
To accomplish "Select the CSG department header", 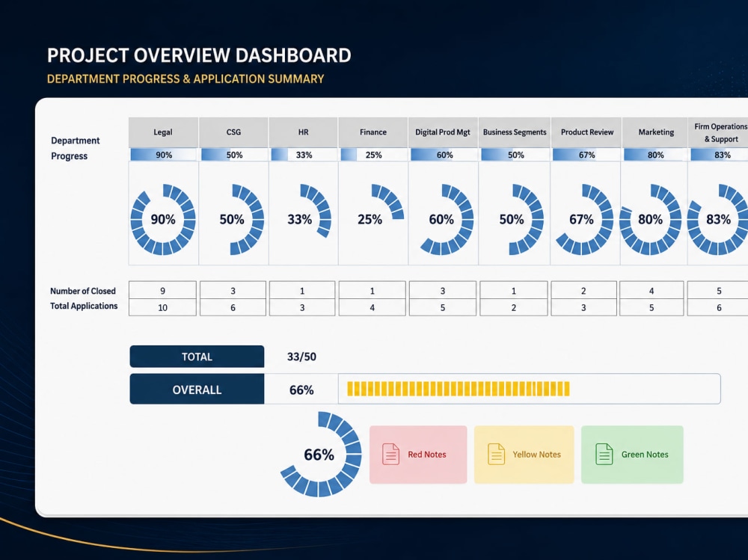I will point(233,132).
